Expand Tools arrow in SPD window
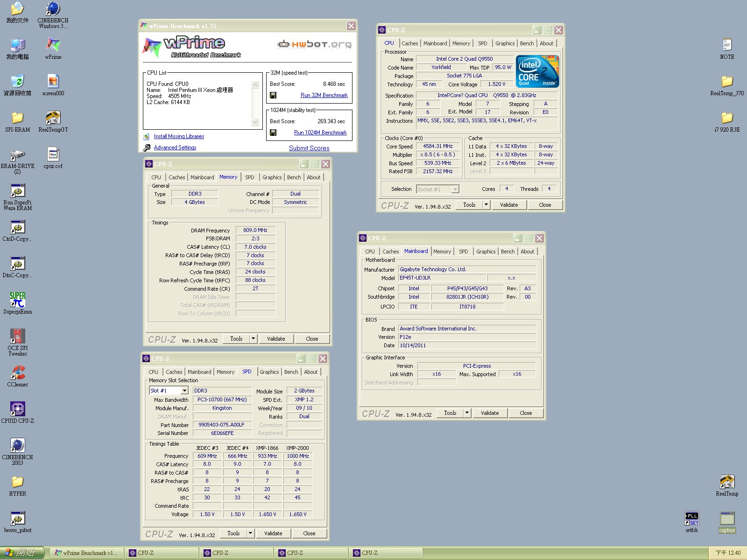Image resolution: width=747 pixels, height=560 pixels. [x=250, y=533]
